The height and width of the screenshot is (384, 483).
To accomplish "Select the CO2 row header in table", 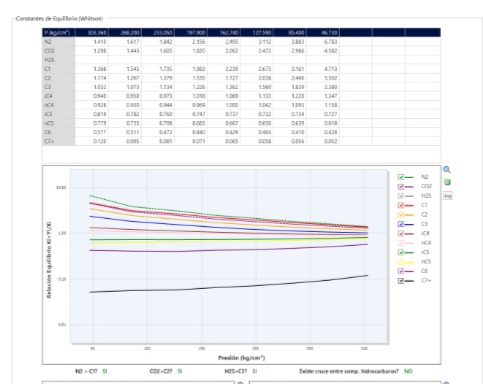I will (59, 51).
